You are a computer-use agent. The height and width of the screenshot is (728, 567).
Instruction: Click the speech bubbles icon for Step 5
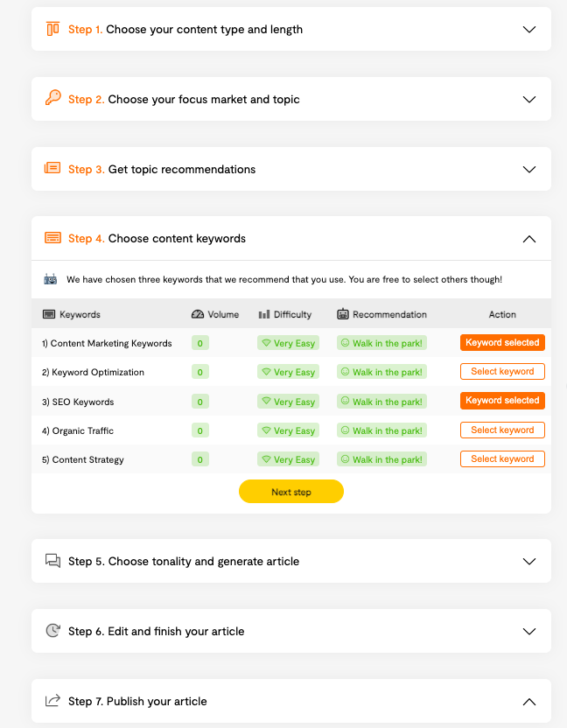click(53, 560)
